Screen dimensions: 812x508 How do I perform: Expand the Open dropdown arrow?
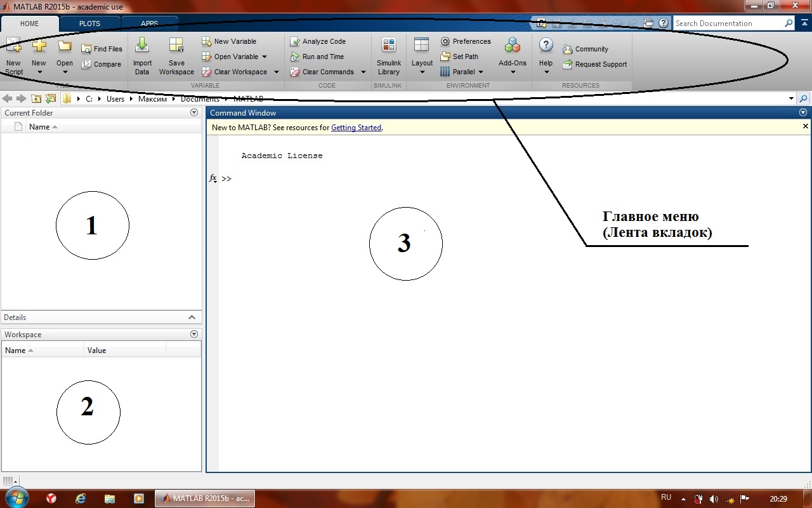(64, 72)
